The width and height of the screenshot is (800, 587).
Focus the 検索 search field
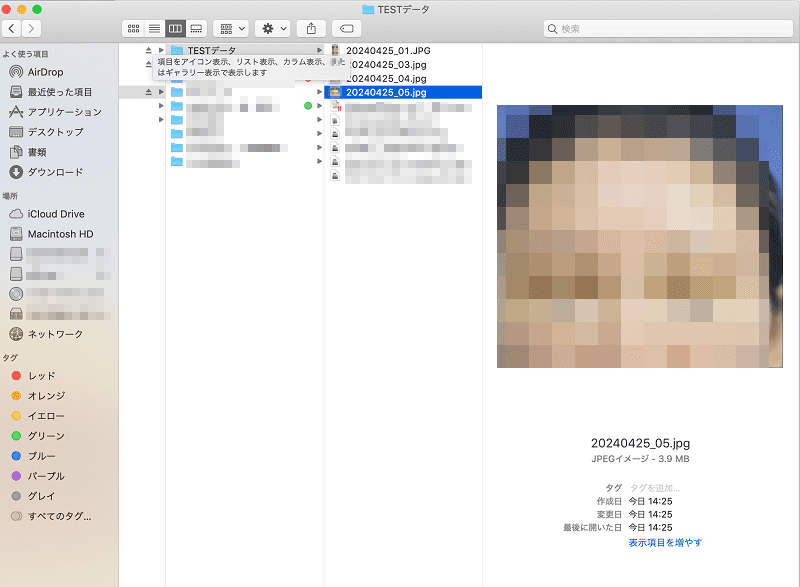tap(668, 29)
